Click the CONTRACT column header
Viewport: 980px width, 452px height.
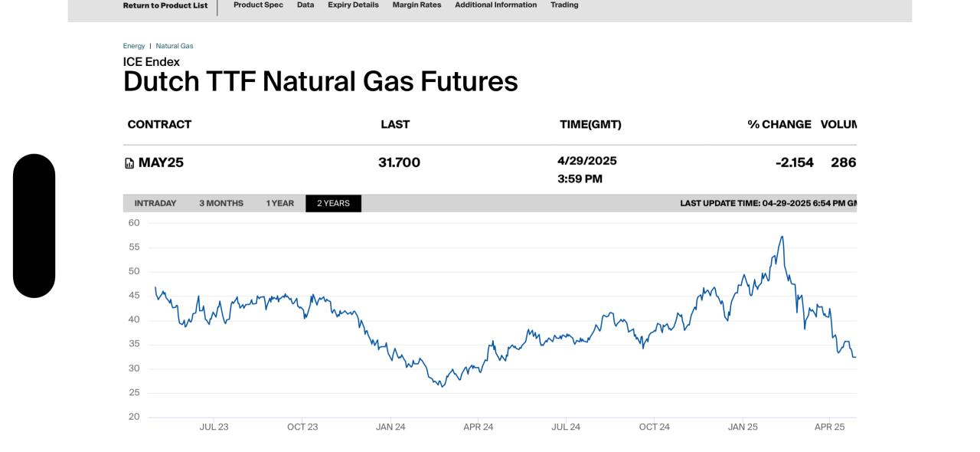coord(159,124)
